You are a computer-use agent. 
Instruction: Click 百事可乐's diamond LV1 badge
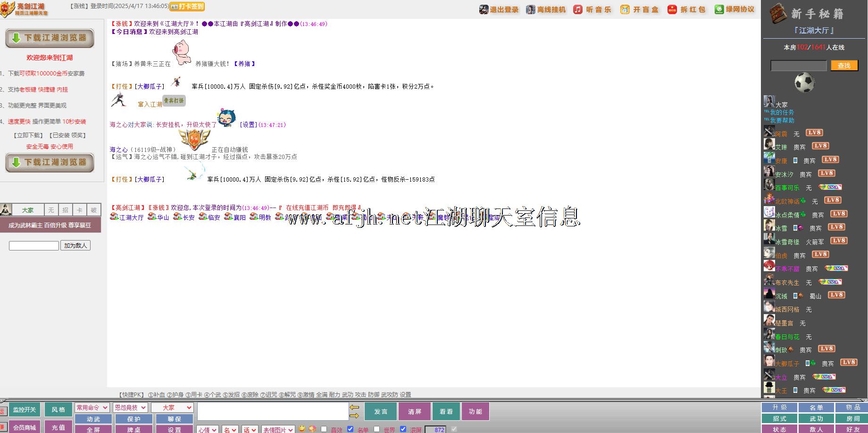coord(830,187)
